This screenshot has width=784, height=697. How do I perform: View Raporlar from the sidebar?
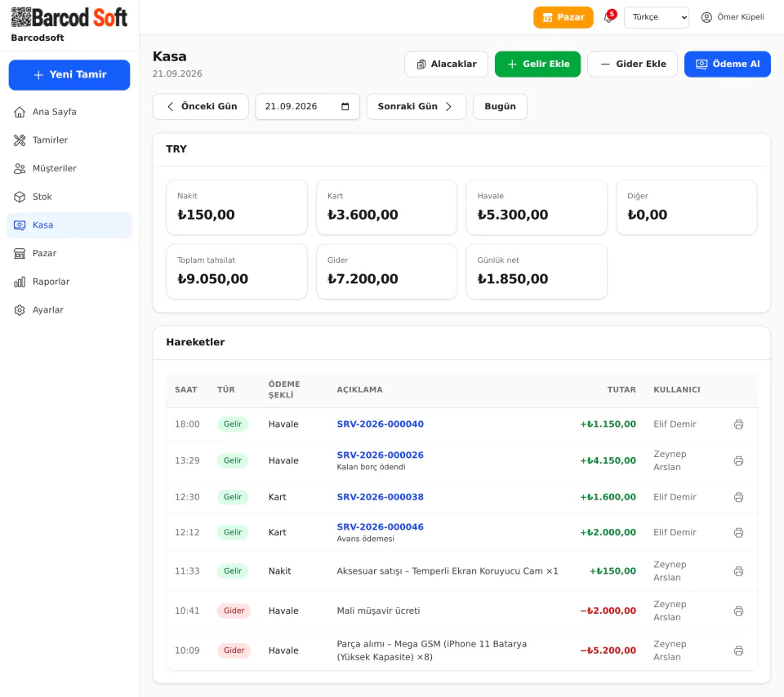69,282
